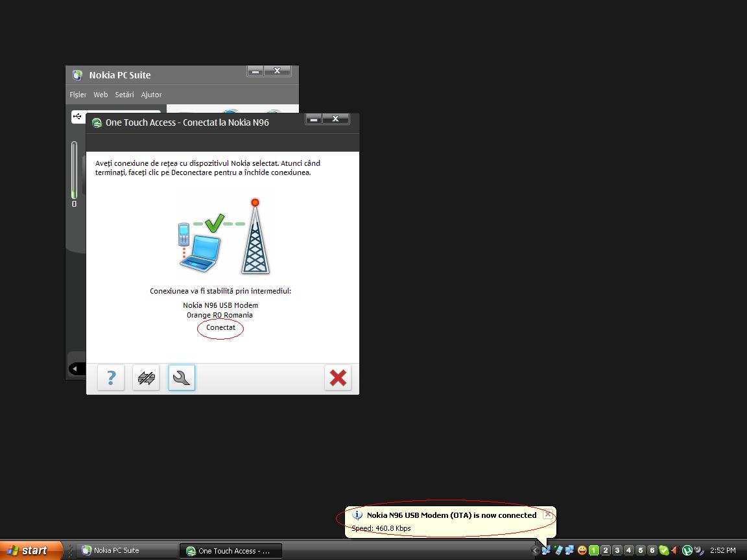The width and height of the screenshot is (747, 560).
Task: Switch to One Touch Access taskbar button
Action: [x=231, y=551]
